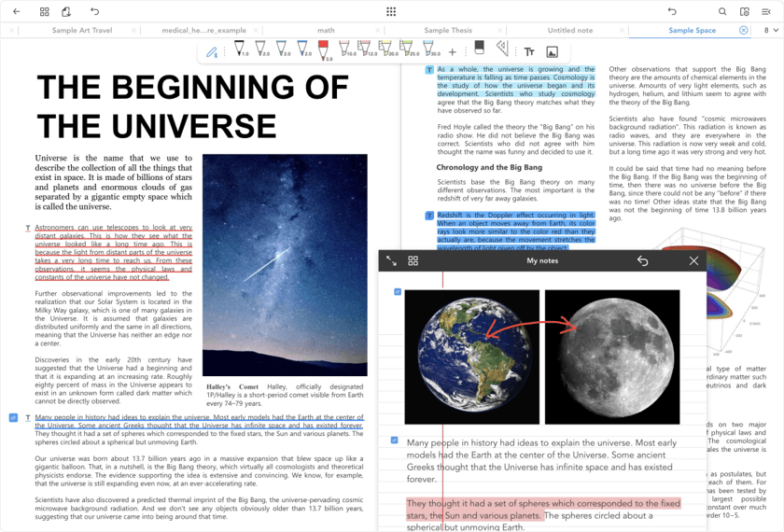This screenshot has height=532, width=784.
Task: Select the ruler triangle tool
Action: [x=502, y=48]
